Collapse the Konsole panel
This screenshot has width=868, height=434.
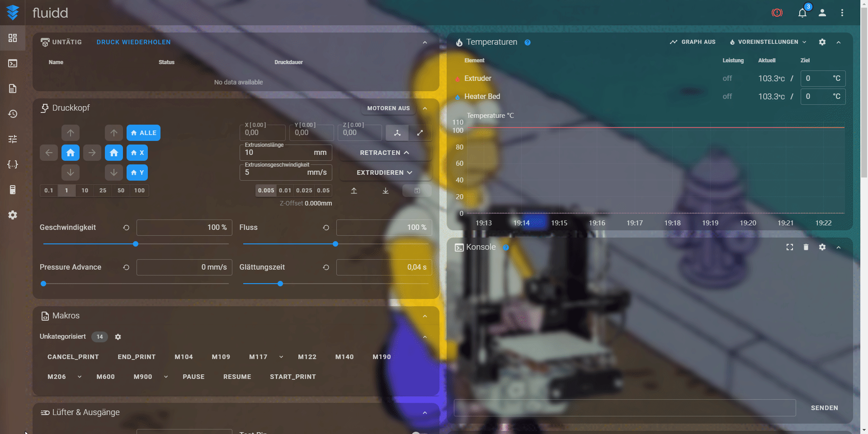[839, 247]
